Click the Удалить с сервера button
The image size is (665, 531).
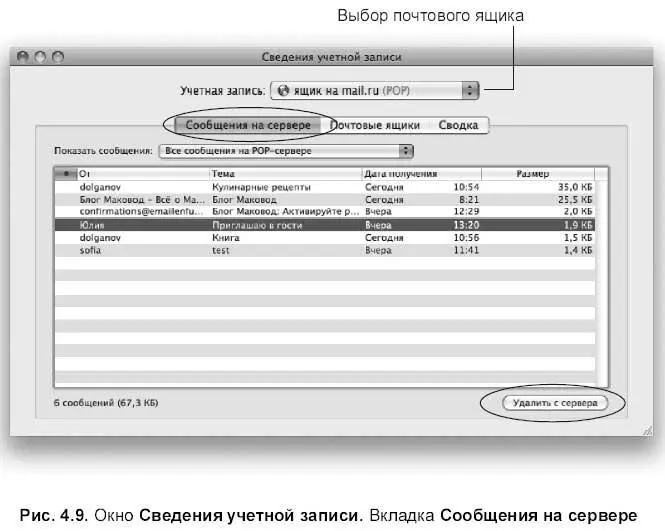pyautogui.click(x=555, y=402)
